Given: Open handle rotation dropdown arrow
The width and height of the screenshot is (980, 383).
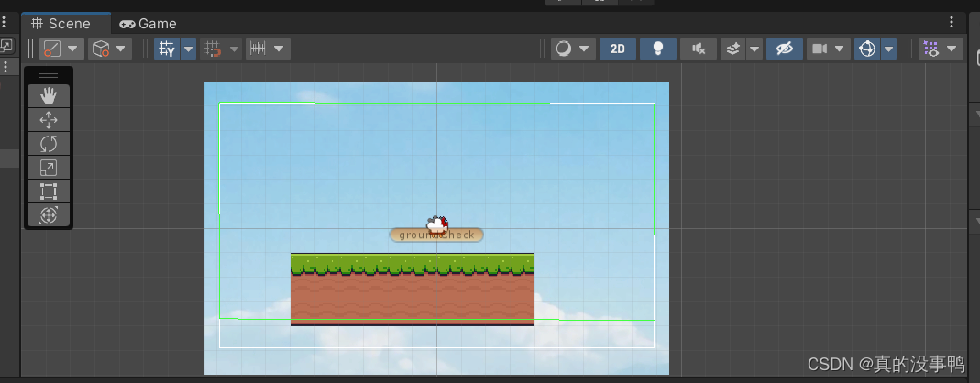Looking at the screenshot, I should 121,49.
